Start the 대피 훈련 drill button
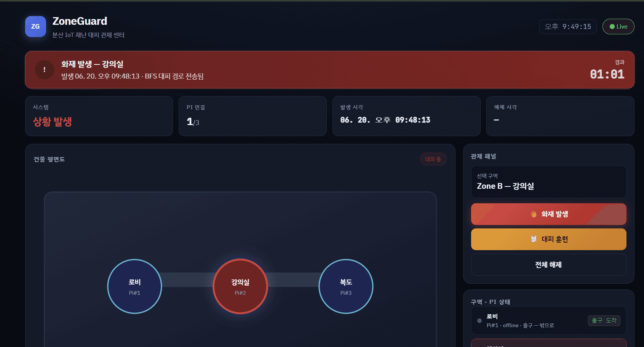This screenshot has width=644, height=347. [548, 239]
